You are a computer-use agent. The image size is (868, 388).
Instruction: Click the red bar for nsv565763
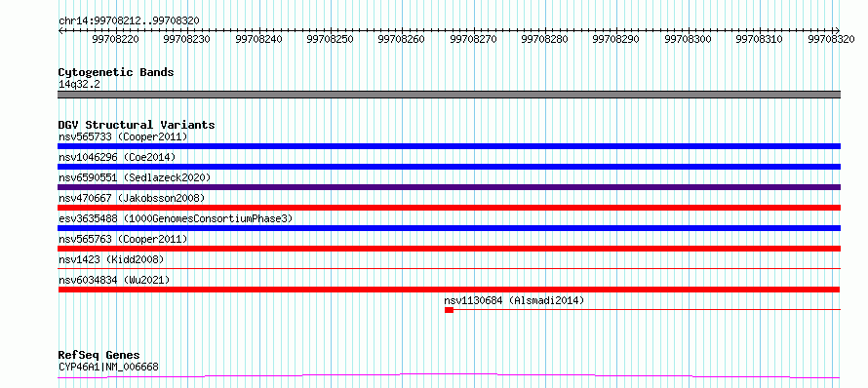pos(449,249)
